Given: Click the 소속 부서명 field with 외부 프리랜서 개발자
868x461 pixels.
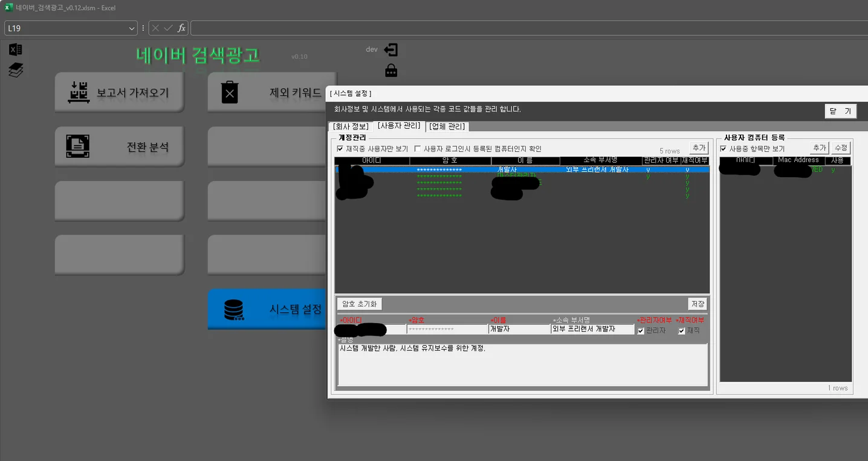Looking at the screenshot, I should click(592, 330).
